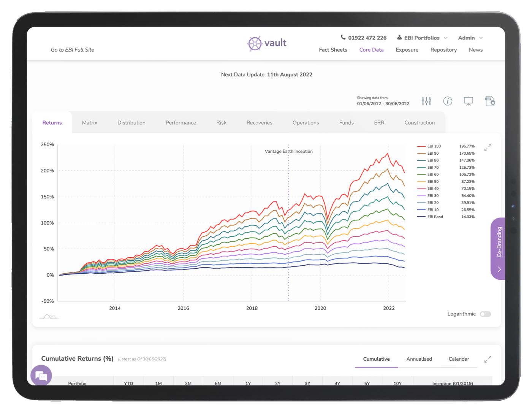The width and height of the screenshot is (532, 412).
Task: Go to EBI Full Site link
Action: click(x=72, y=50)
